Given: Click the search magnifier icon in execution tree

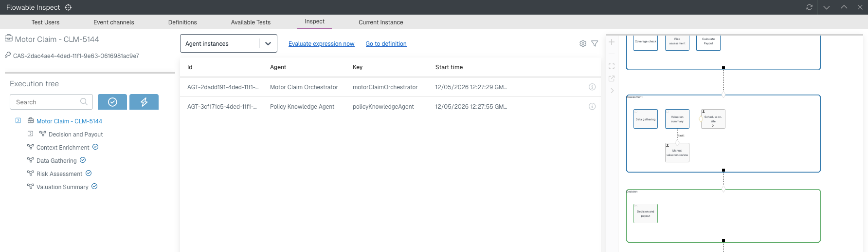Looking at the screenshot, I should [x=84, y=101].
